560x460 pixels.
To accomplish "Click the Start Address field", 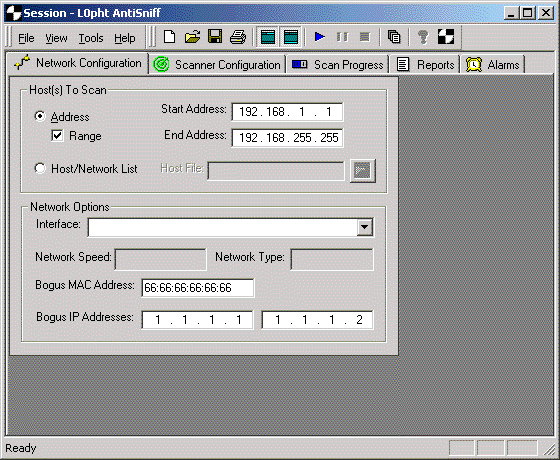I will coord(288,112).
